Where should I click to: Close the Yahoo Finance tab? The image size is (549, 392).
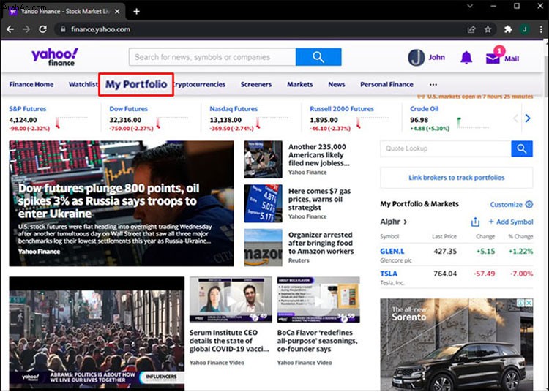tap(117, 12)
